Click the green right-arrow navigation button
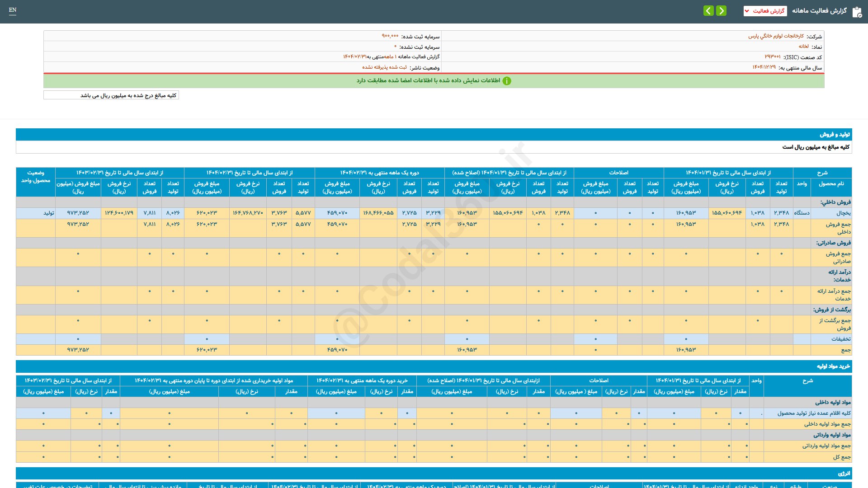868x488 pixels. [x=722, y=10]
